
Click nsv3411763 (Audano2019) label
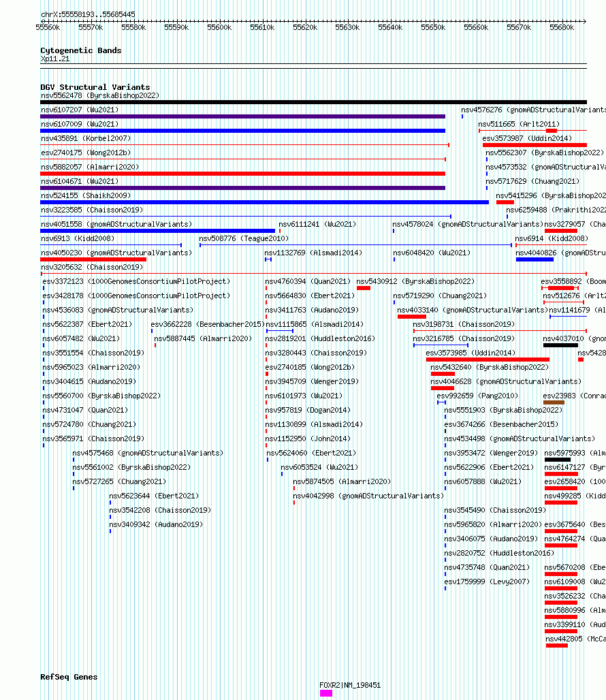312,310
